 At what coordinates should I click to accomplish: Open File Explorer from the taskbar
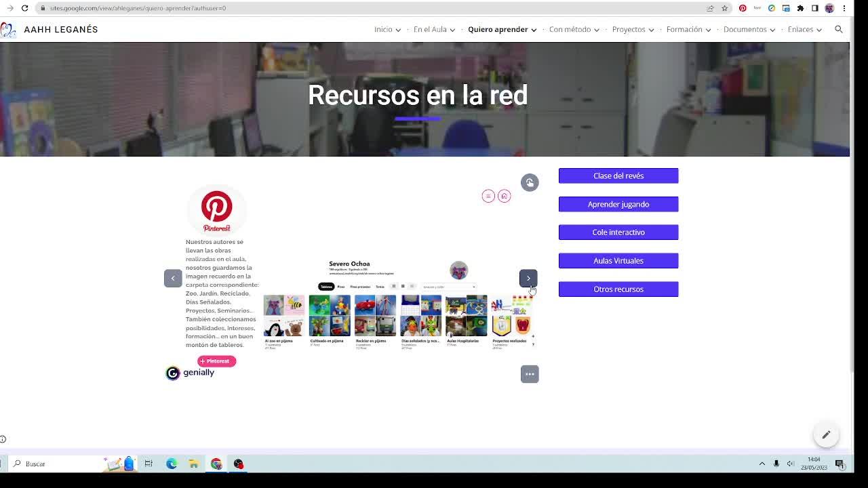(193, 464)
